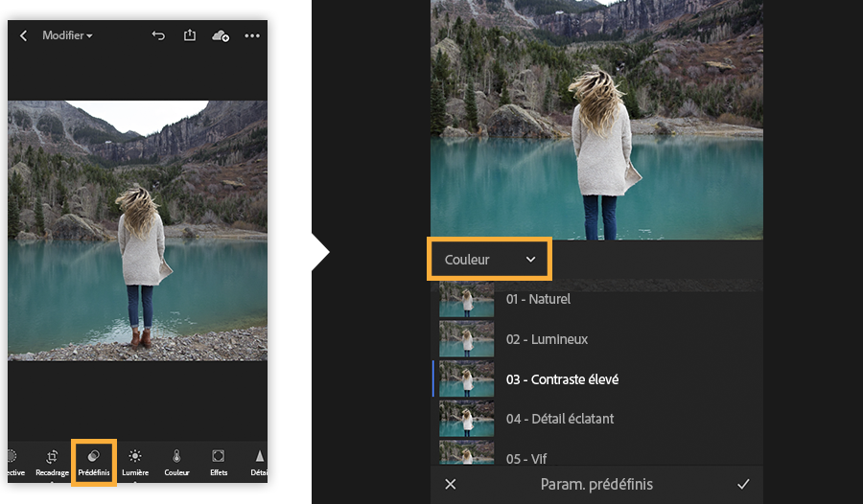Open the Couleur thermometer tool in toolbar
The image size is (863, 504).
(x=176, y=462)
